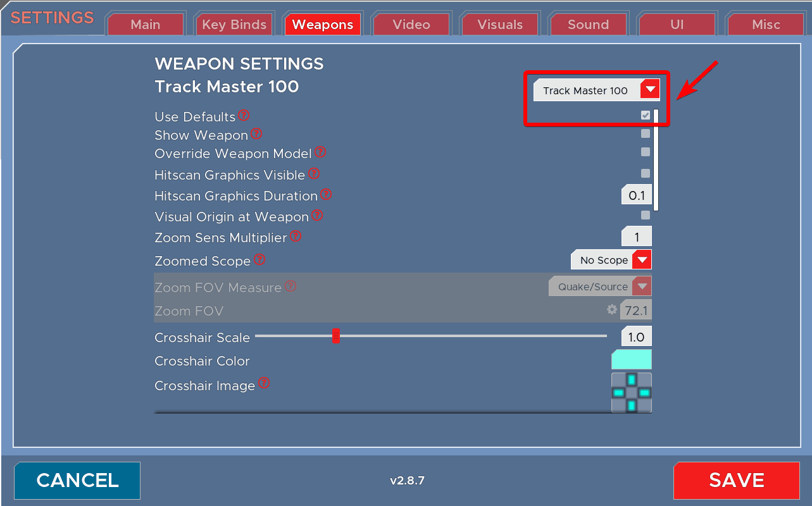Expand the No Scope dropdown
Screen dimensions: 812x506
pos(611,260)
